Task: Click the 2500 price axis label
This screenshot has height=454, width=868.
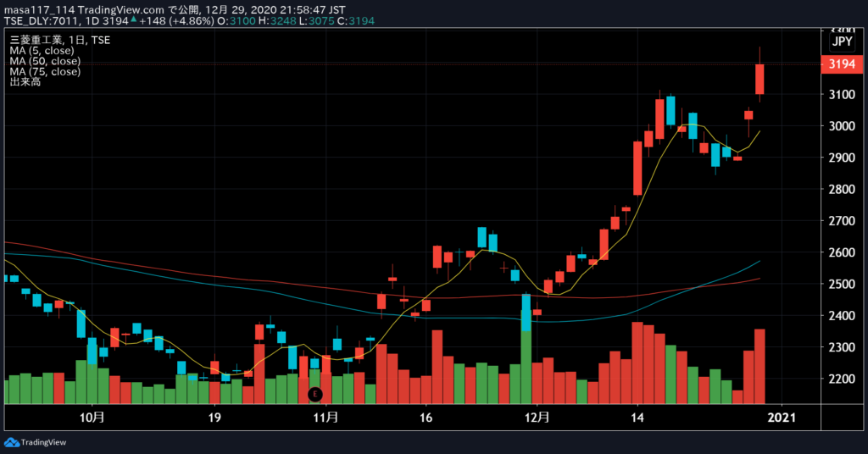Action: pyautogui.click(x=842, y=285)
